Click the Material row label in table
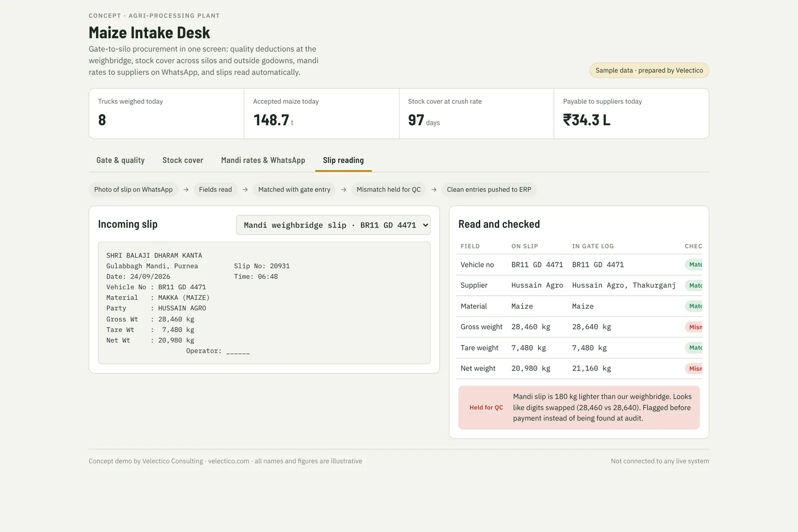The image size is (798, 532). tap(473, 306)
